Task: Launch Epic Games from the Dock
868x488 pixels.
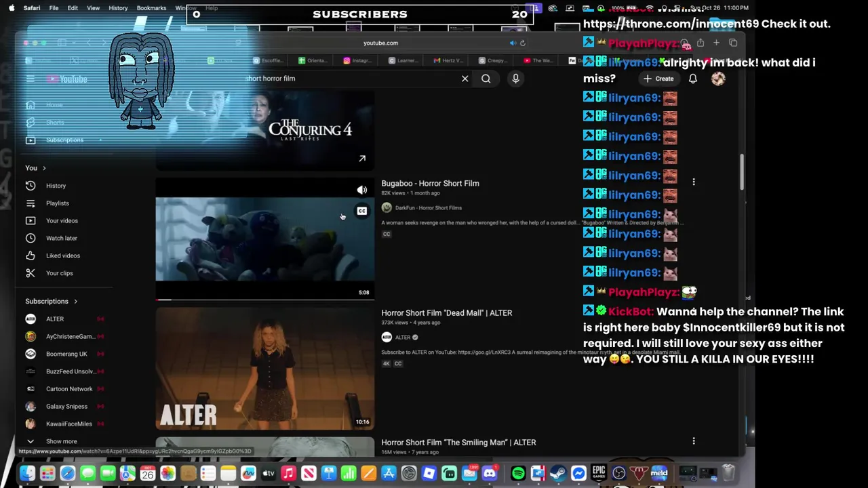Action: pos(599,473)
